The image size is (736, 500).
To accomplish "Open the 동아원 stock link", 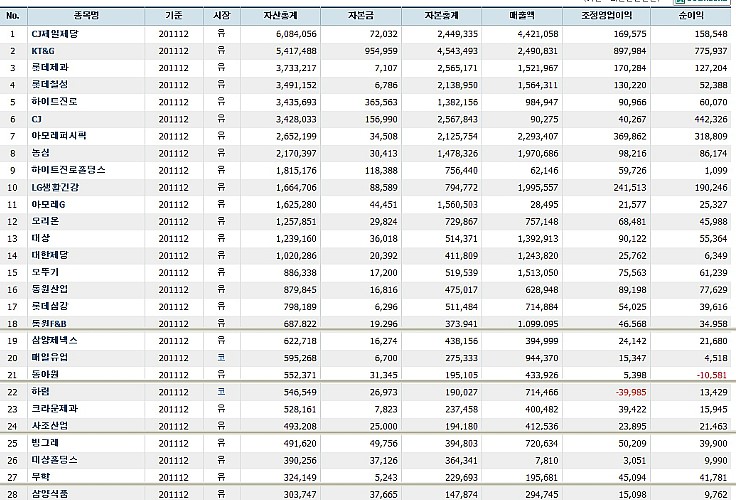I will coord(45,374).
